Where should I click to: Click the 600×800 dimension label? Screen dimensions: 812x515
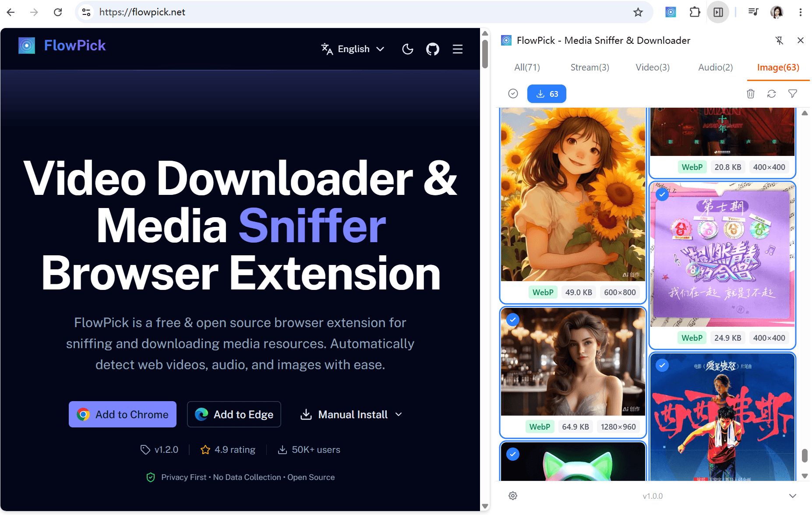click(620, 292)
